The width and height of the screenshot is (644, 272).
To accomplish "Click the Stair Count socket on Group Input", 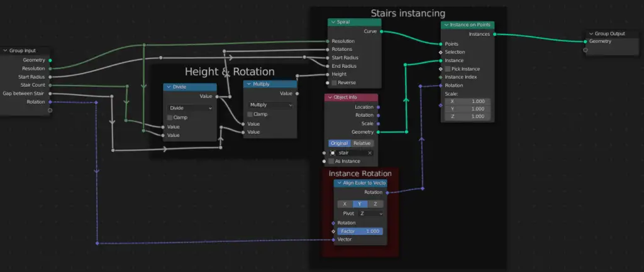I will pos(50,85).
